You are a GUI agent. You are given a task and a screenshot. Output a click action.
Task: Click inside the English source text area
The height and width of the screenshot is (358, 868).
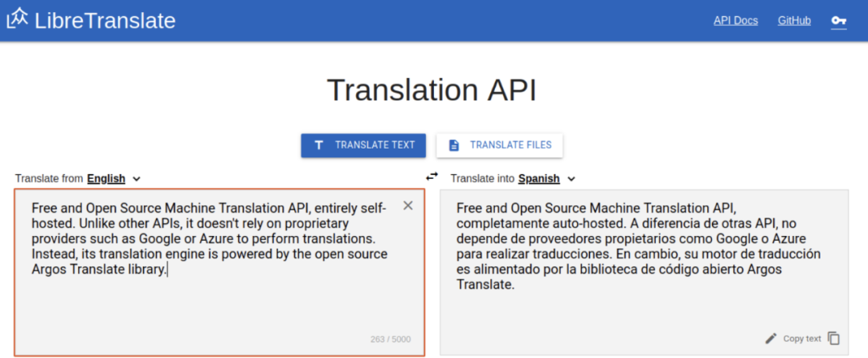(219, 272)
